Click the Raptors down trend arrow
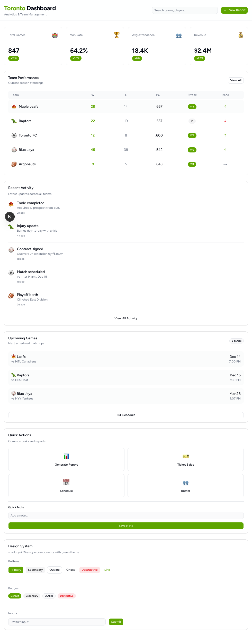 click(225, 121)
